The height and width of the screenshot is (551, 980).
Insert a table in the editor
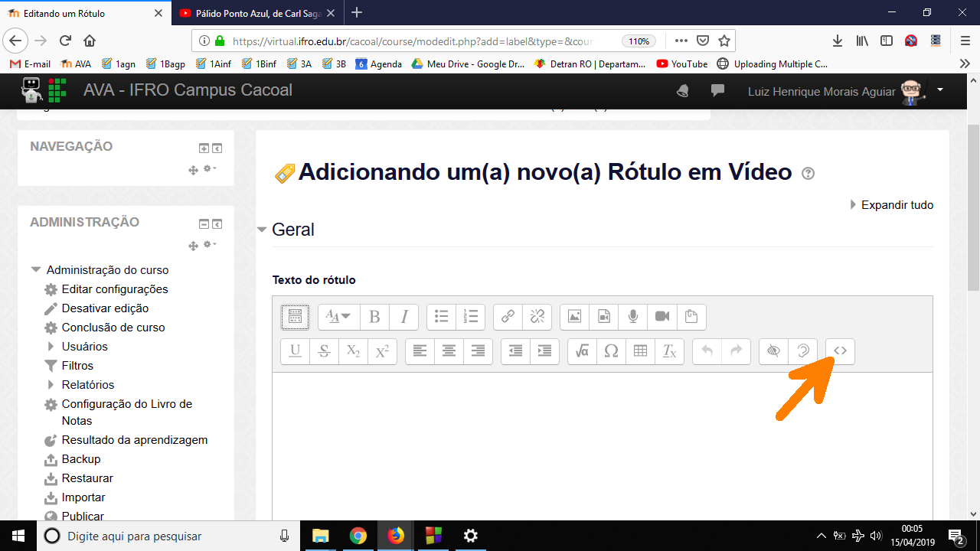click(640, 351)
